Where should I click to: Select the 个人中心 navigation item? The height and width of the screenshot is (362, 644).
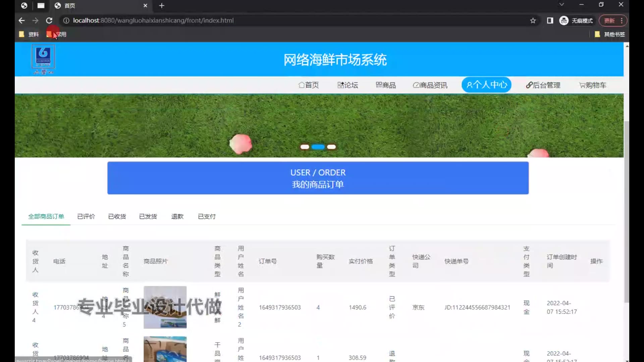[x=486, y=85]
